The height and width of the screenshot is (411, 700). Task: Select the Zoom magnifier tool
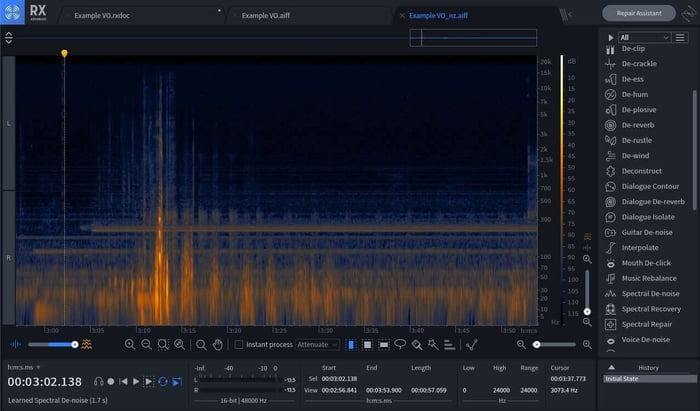click(x=201, y=345)
